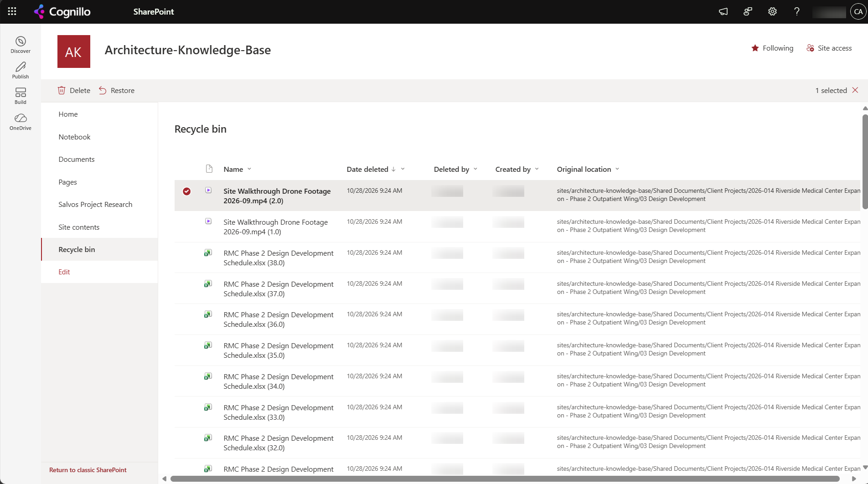
Task: Open the app launcher waffle icon
Action: pos(12,12)
